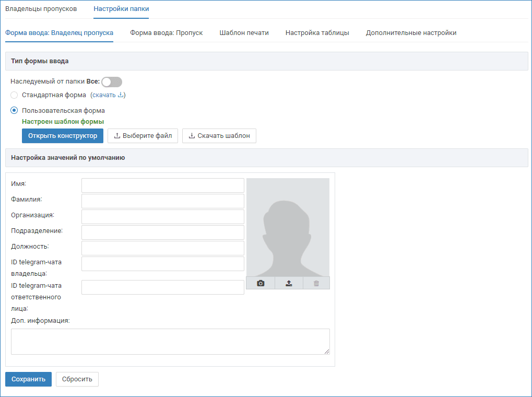This screenshot has width=532, height=397.
Task: Toggle the Наследуемый от папки Все switch
Action: tap(112, 82)
